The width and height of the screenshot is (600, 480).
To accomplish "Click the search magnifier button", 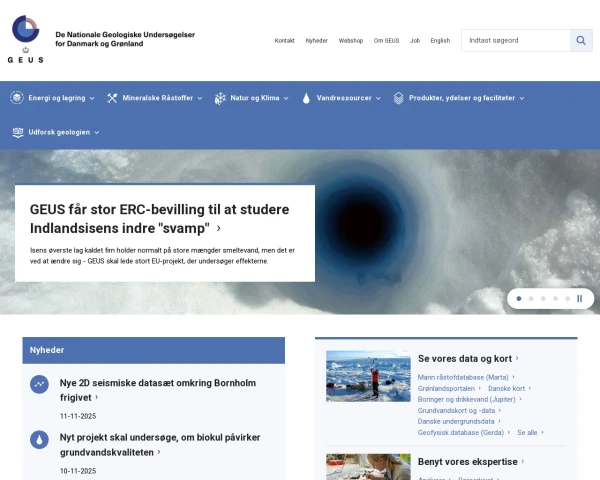I will (581, 40).
